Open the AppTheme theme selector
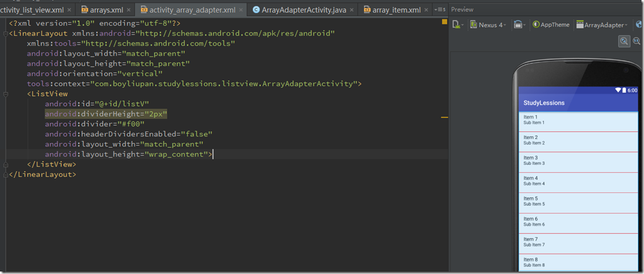 pos(551,25)
